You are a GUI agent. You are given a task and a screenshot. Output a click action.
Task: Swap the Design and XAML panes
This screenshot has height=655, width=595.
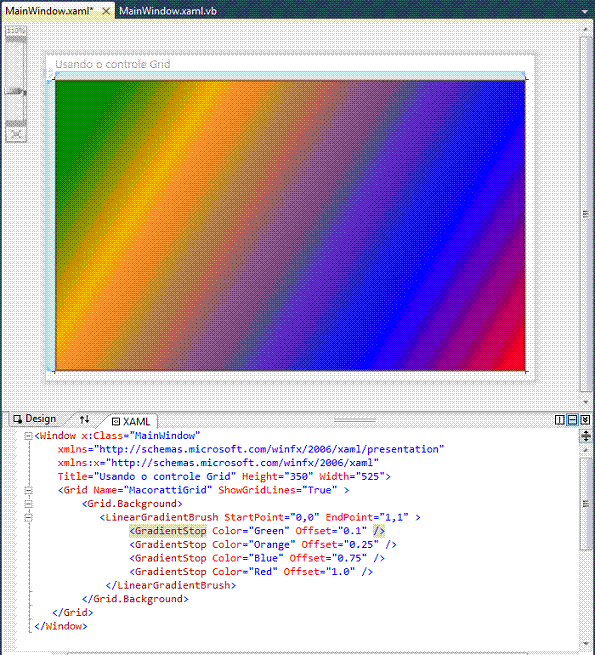(x=84, y=419)
